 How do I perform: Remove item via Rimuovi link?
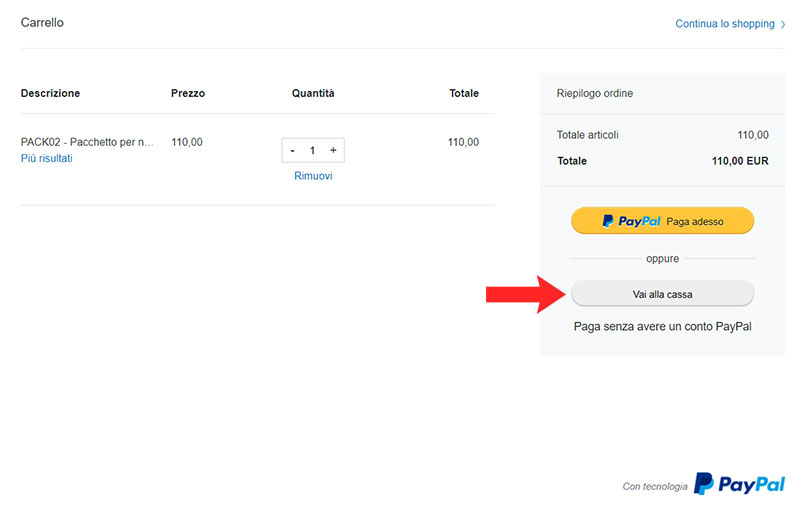313,176
